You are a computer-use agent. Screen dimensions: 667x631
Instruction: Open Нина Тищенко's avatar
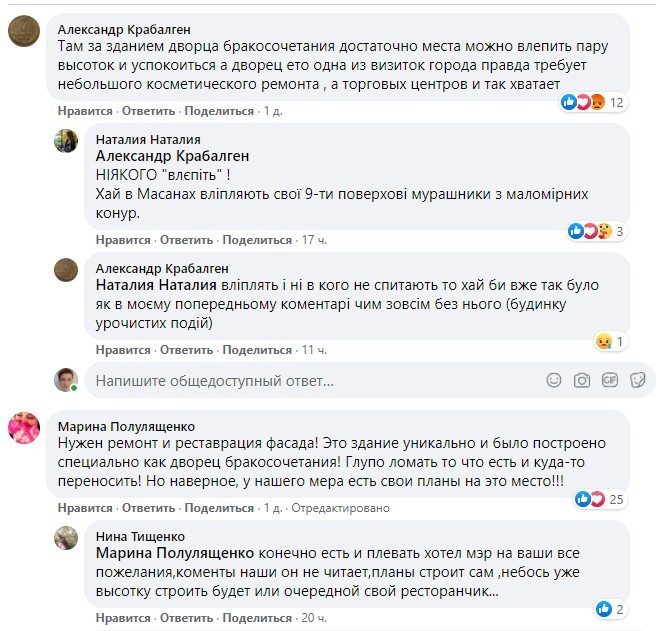tap(67, 538)
